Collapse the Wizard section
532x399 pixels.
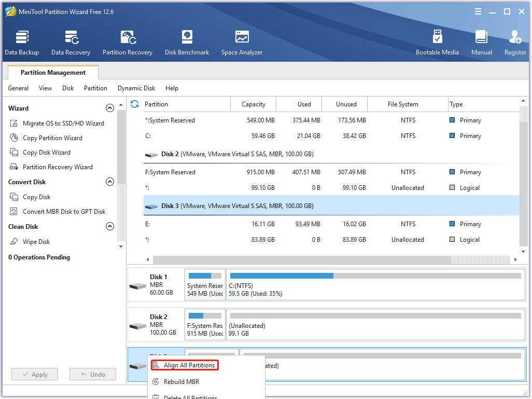click(109, 108)
